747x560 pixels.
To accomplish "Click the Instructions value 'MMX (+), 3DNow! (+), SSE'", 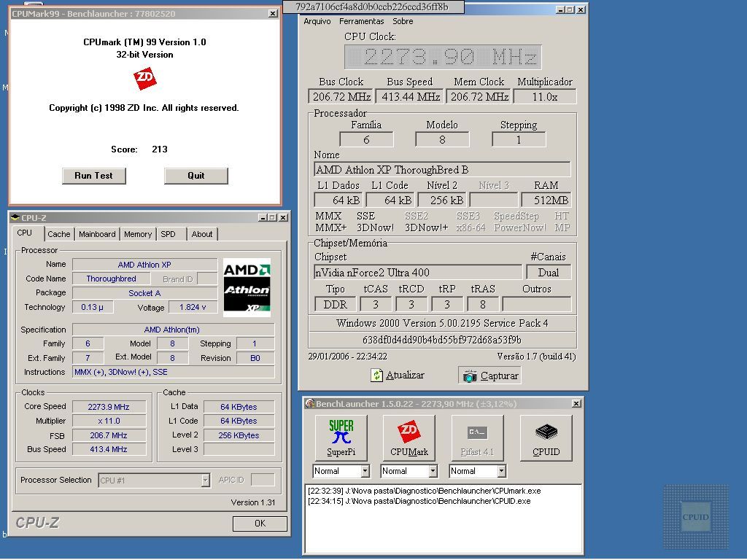I will pyautogui.click(x=174, y=372).
